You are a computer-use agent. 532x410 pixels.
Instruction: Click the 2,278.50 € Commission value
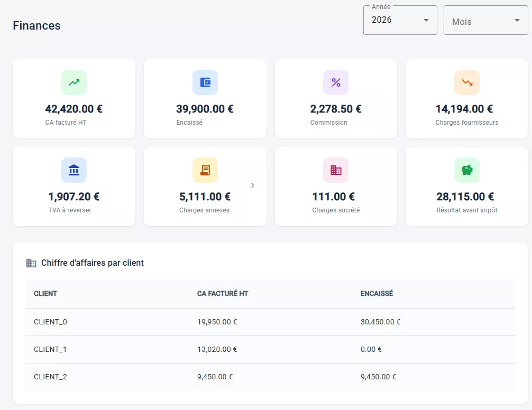pos(336,109)
